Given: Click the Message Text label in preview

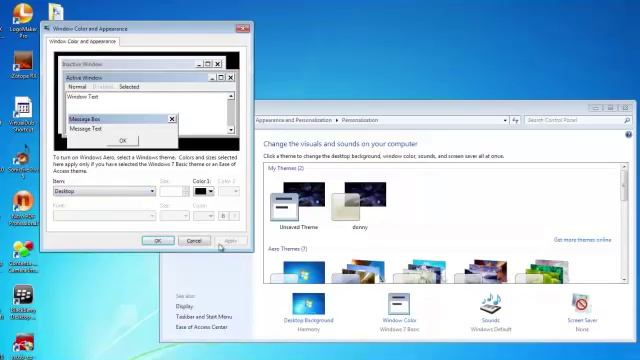Looking at the screenshot, I should [x=86, y=129].
